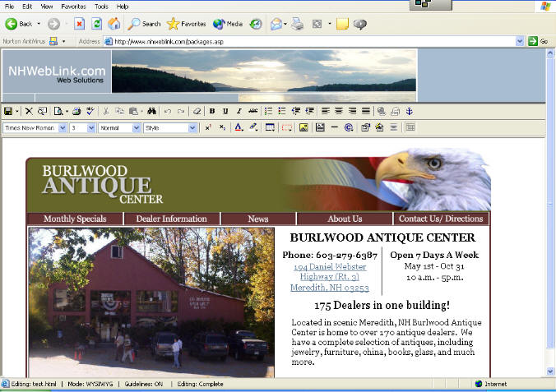Open the Save icon's dropdown arrow
Image resolution: width=556 pixels, height=392 pixels.
[x=16, y=112]
